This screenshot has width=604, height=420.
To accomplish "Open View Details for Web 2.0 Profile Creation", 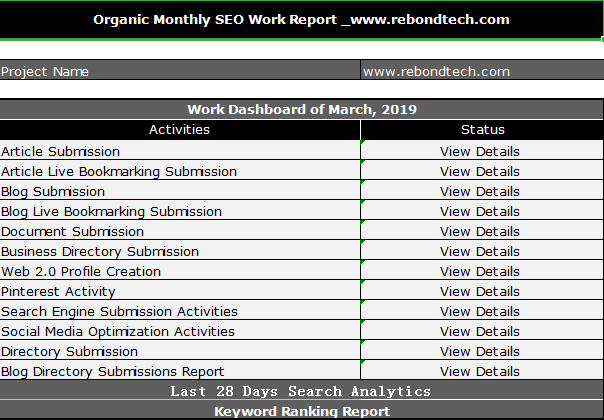I will click(x=480, y=271).
